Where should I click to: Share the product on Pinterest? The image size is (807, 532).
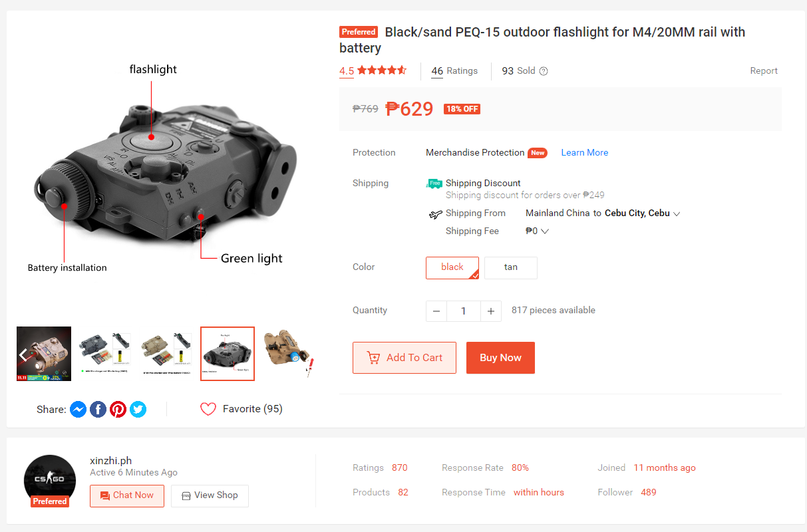click(x=118, y=409)
